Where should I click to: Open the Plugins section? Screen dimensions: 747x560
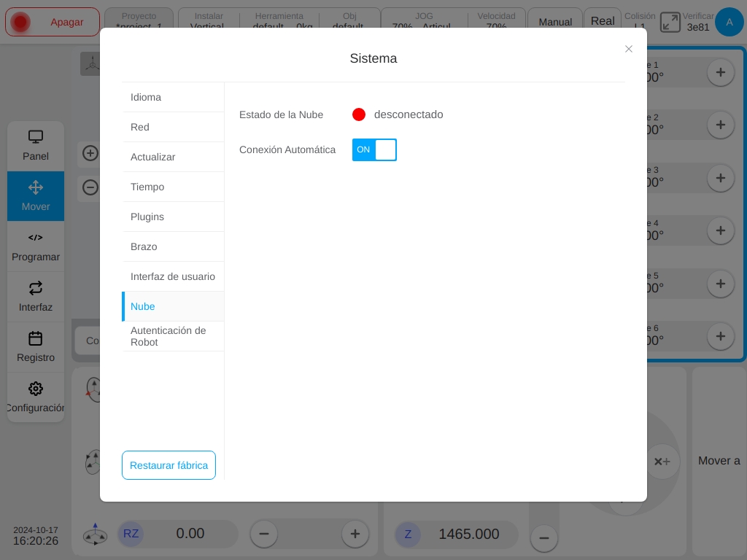[x=173, y=217]
